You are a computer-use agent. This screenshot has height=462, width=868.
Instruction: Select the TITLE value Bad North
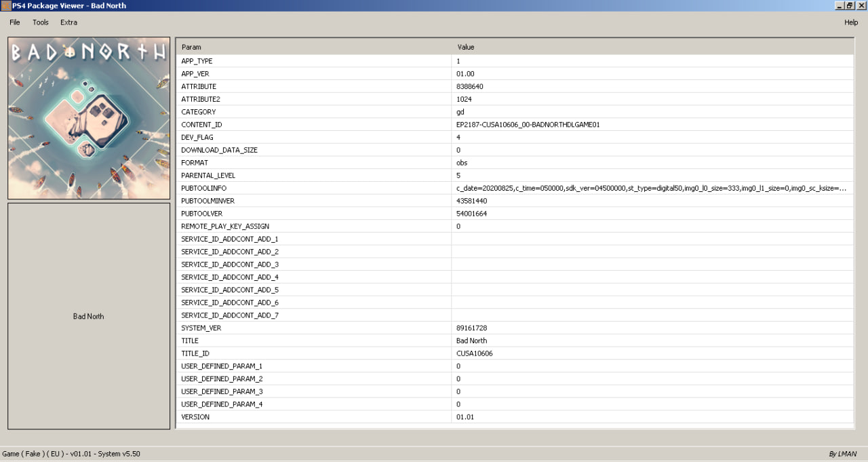pyautogui.click(x=471, y=341)
